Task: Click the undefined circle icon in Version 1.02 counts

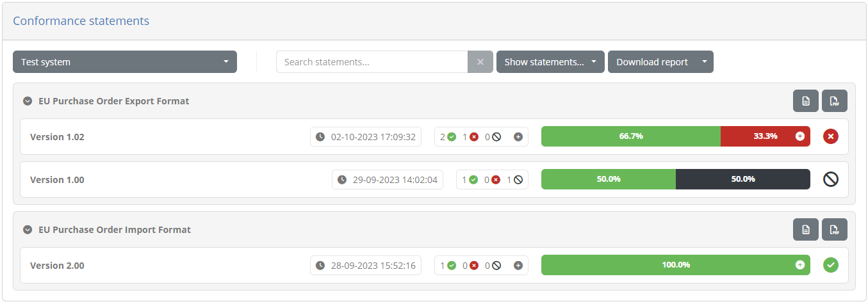Action: tap(496, 137)
